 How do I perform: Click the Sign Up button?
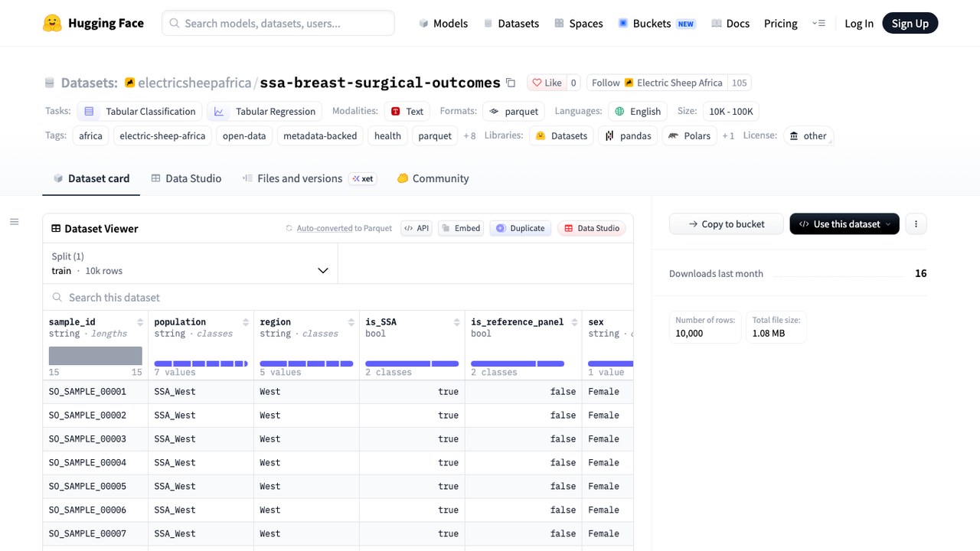coord(910,24)
